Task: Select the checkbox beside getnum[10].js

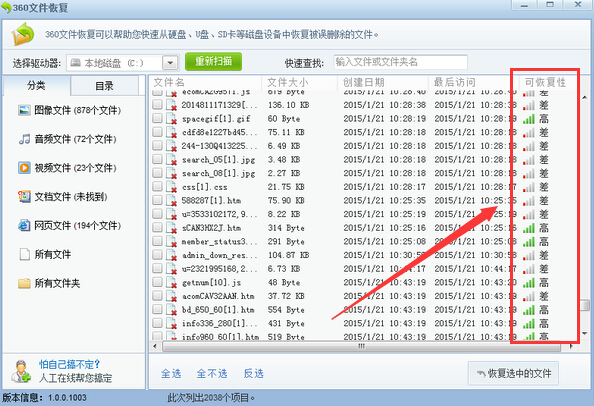Action: (x=157, y=282)
